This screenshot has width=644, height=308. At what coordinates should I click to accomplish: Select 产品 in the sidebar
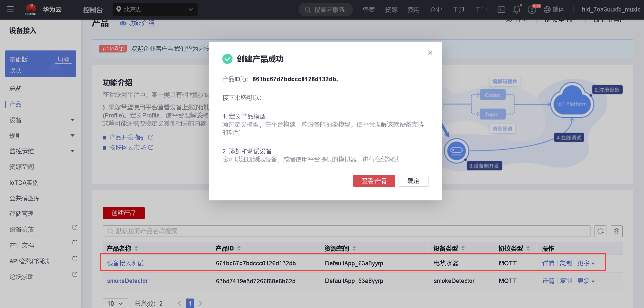point(16,104)
